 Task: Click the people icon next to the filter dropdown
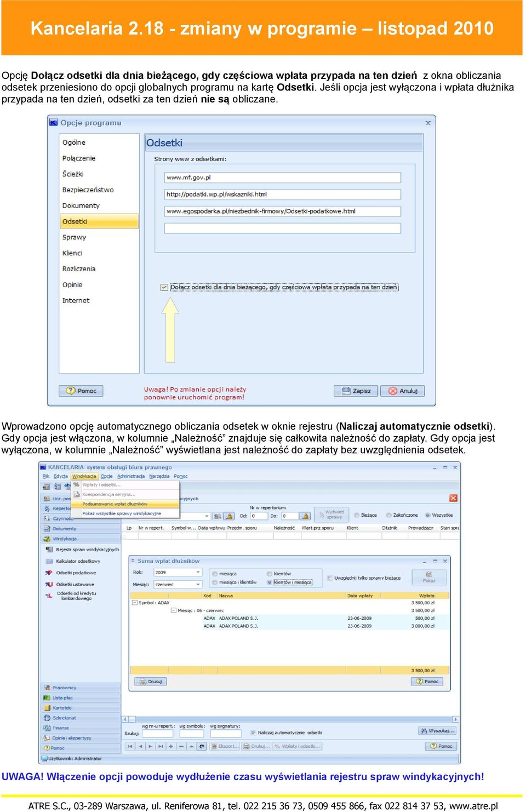click(218, 516)
